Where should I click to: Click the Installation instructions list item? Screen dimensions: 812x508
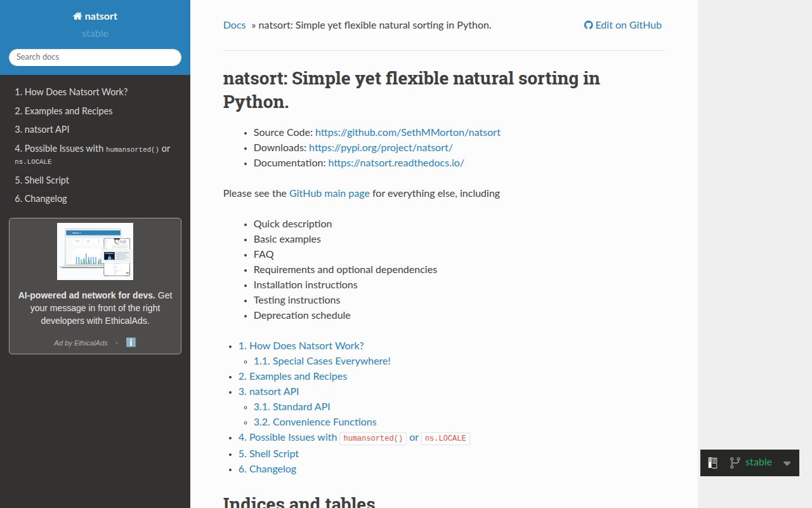click(306, 285)
